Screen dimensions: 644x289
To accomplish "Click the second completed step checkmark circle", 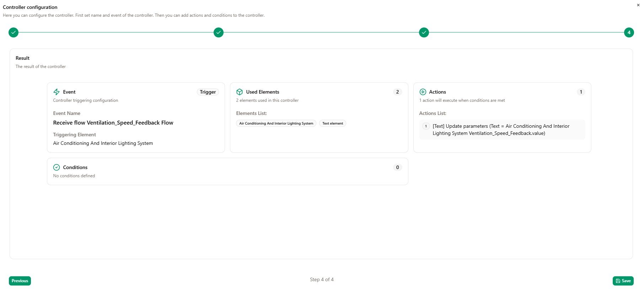I will pyautogui.click(x=219, y=32).
